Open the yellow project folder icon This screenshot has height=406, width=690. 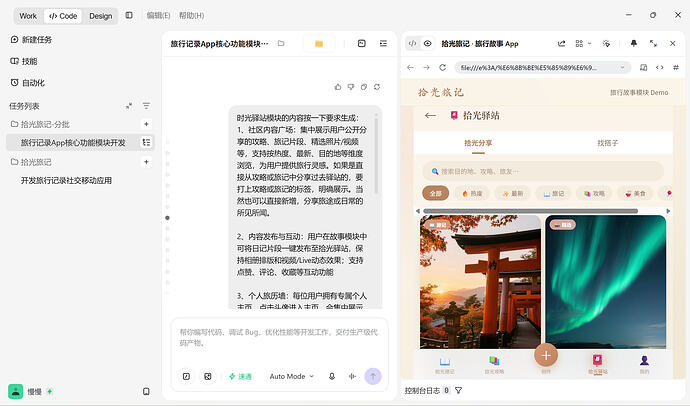click(x=319, y=44)
